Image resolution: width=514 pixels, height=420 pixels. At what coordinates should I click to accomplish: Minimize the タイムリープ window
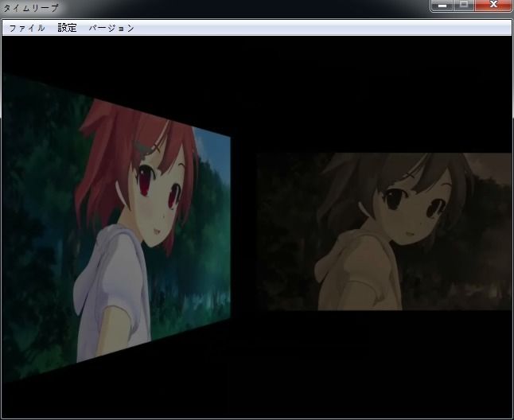[x=442, y=5]
